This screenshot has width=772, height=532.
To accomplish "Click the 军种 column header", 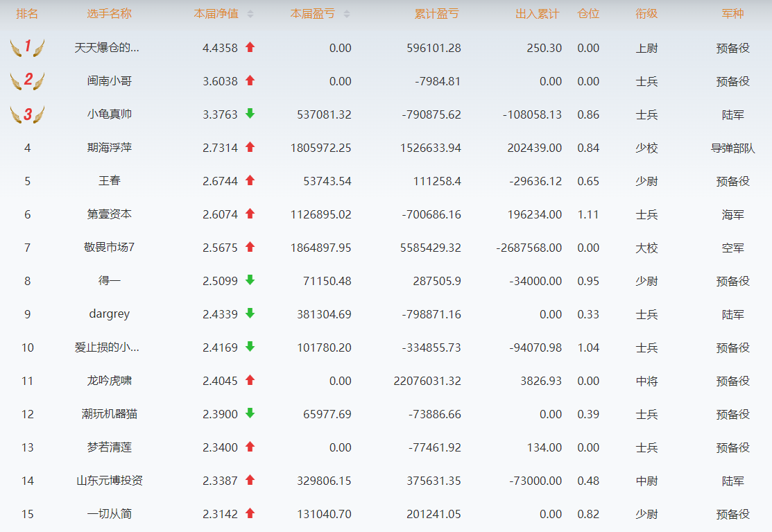I will pos(732,14).
